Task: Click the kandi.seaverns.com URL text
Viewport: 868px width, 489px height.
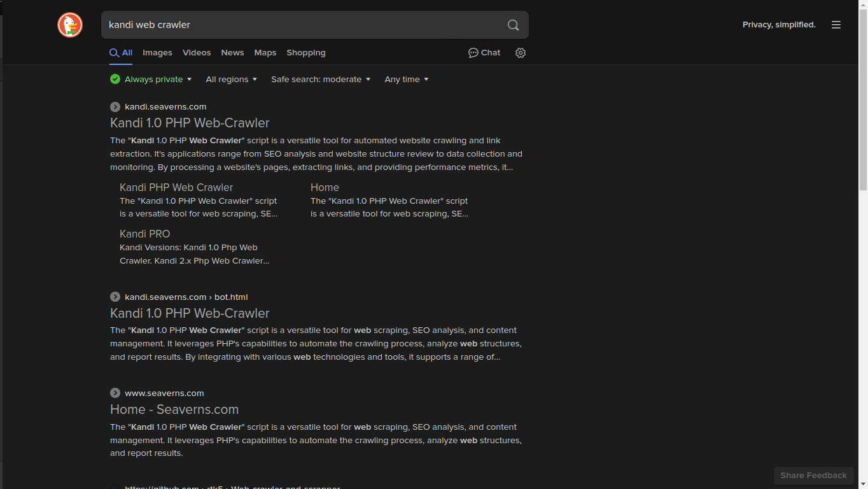Action: pyautogui.click(x=165, y=107)
